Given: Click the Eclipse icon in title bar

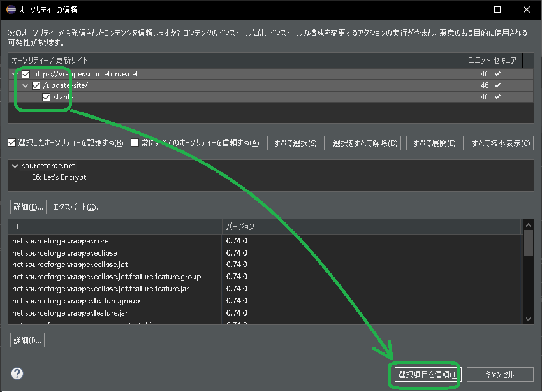Looking at the screenshot, I should pyautogui.click(x=11, y=10).
